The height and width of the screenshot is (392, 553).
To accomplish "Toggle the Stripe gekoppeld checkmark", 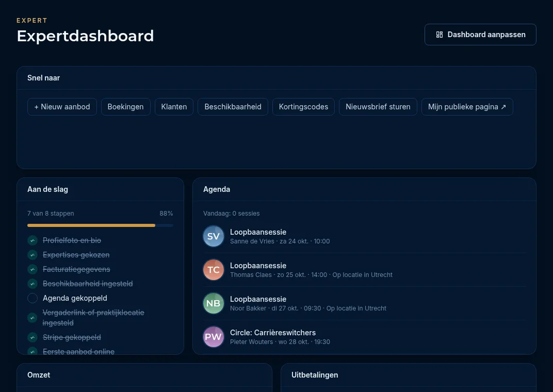I will tap(32, 337).
